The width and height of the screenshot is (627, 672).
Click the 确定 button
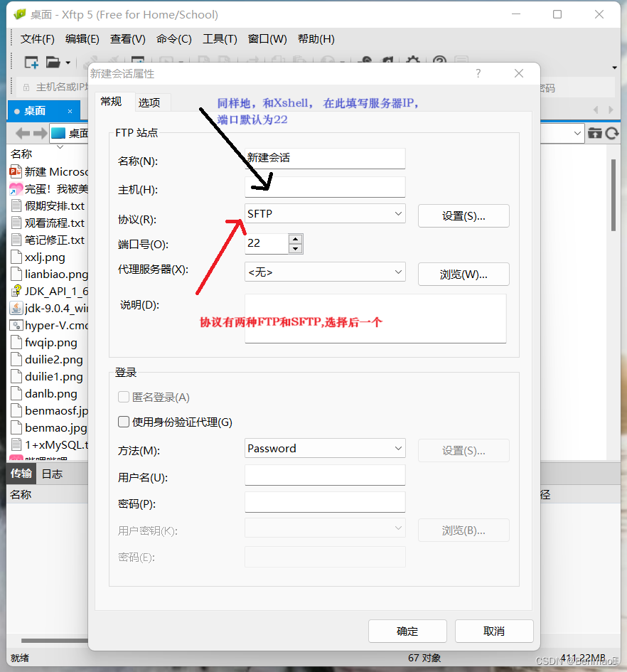pyautogui.click(x=407, y=631)
